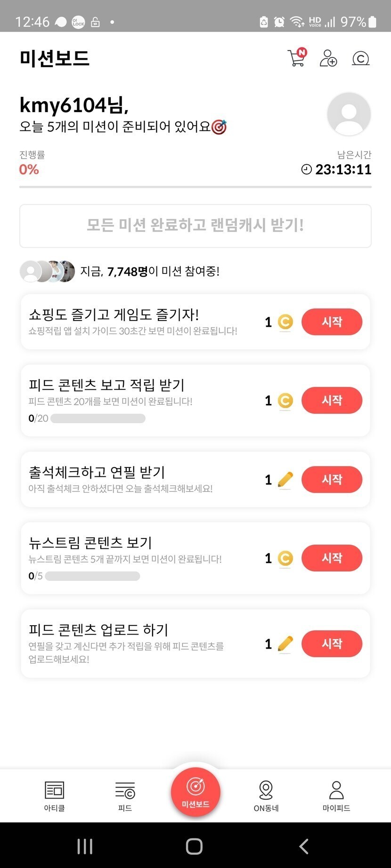Start the 쇼핑도 즐기고 게임도 즐기자 mission
This screenshot has height=868, width=391.
pos(332,322)
